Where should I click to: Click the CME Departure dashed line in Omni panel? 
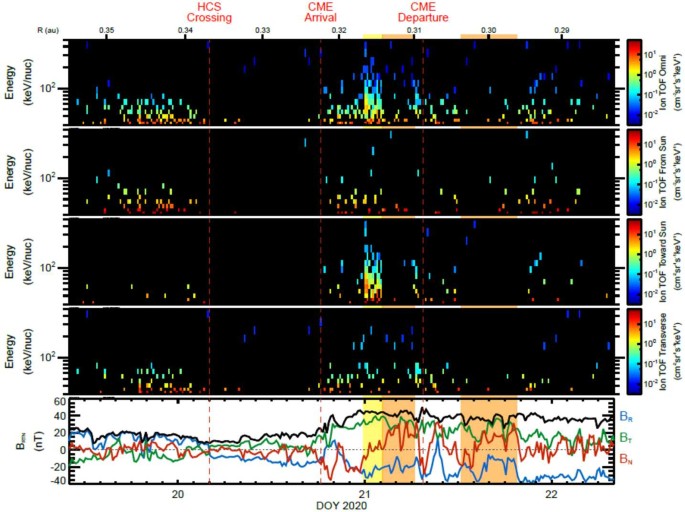click(x=423, y=83)
